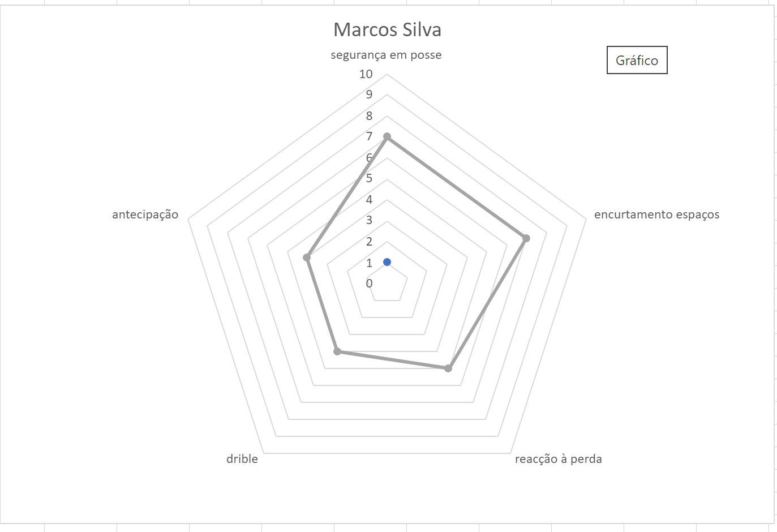Screen dimensions: 777x532
Task: Click the segurança em posse axis label
Action: coord(386,55)
